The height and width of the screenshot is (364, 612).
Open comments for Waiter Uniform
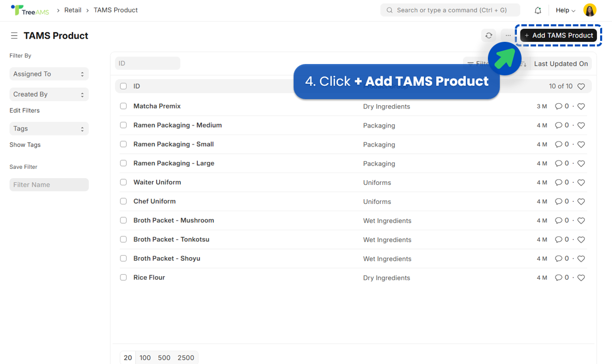click(562, 182)
